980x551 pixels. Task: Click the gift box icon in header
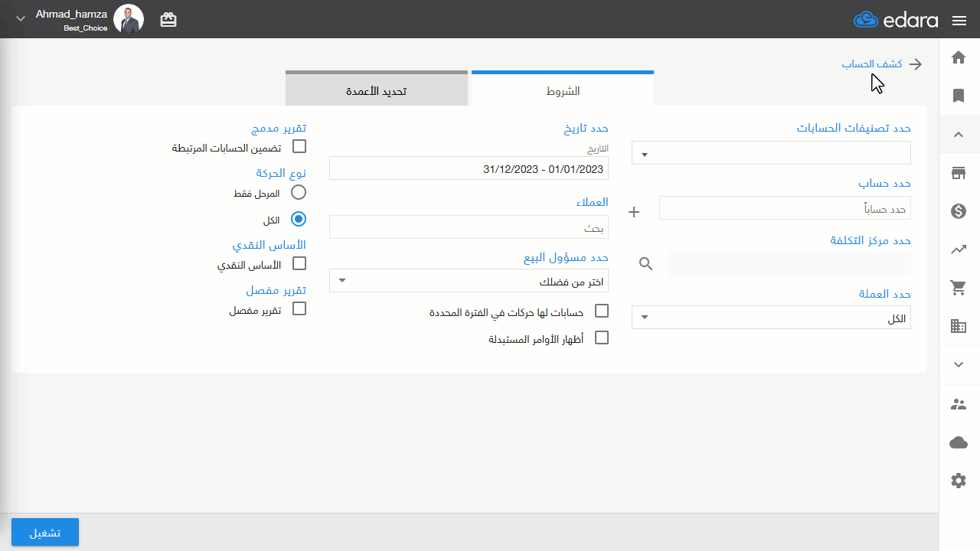point(168,20)
